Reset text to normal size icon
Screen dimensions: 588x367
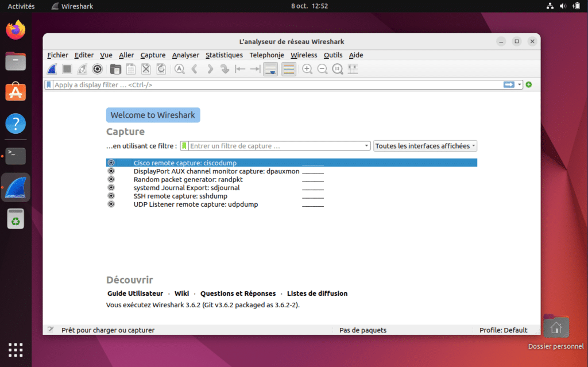tap(338, 69)
